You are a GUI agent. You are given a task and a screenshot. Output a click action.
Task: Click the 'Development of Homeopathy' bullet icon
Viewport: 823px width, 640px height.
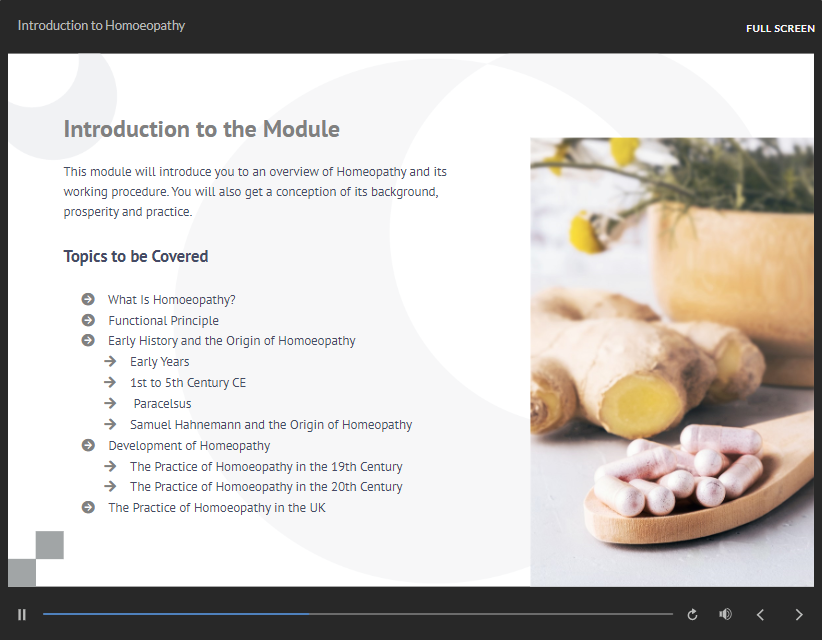88,446
